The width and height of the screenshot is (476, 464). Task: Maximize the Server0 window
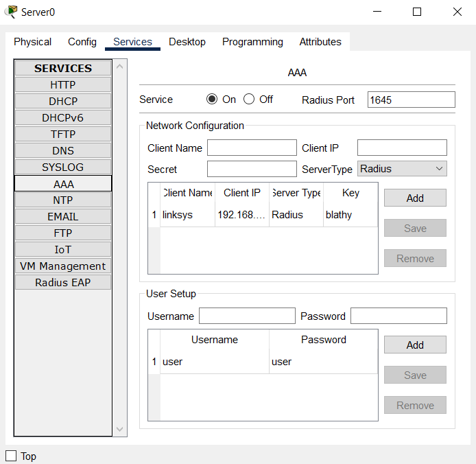tap(417, 12)
